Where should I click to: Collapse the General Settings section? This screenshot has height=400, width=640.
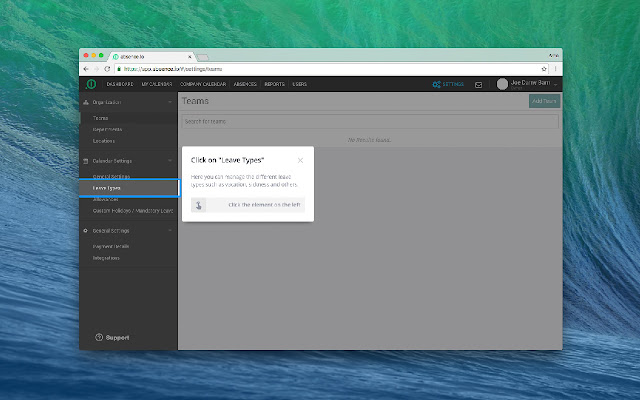click(171, 231)
